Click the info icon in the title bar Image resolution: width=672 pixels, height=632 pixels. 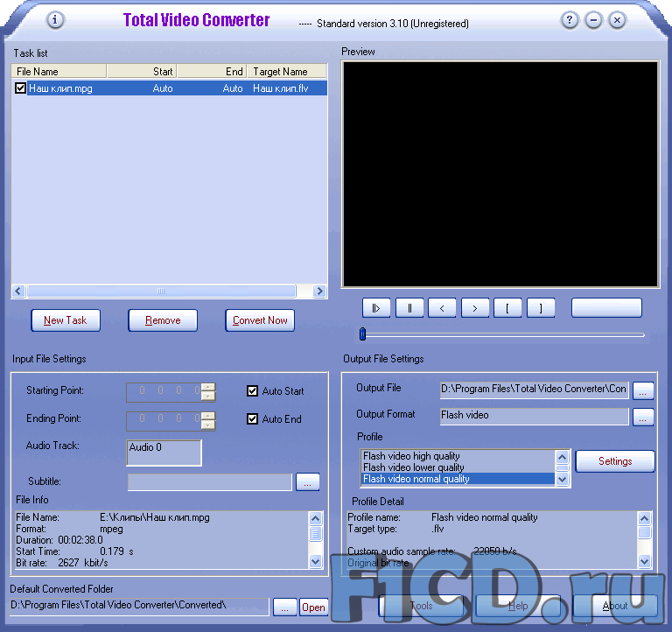point(55,20)
